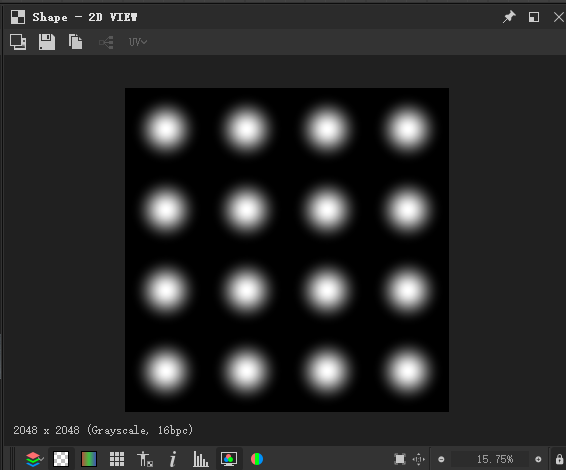Click the RGB color circle icon
The width and height of the screenshot is (566, 470).
click(257, 459)
